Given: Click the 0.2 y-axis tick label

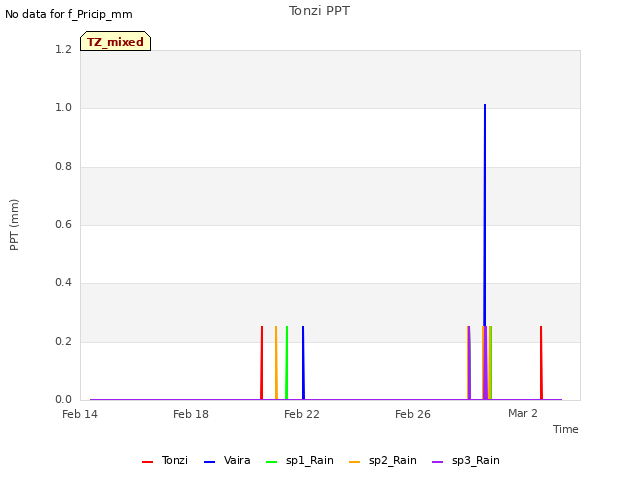Looking at the screenshot, I should pyautogui.click(x=63, y=341).
